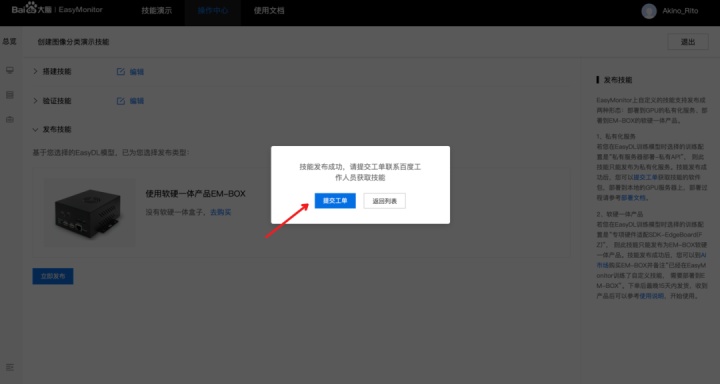The image size is (720, 384).
Task: Click the user avatar icon
Action: click(649, 11)
